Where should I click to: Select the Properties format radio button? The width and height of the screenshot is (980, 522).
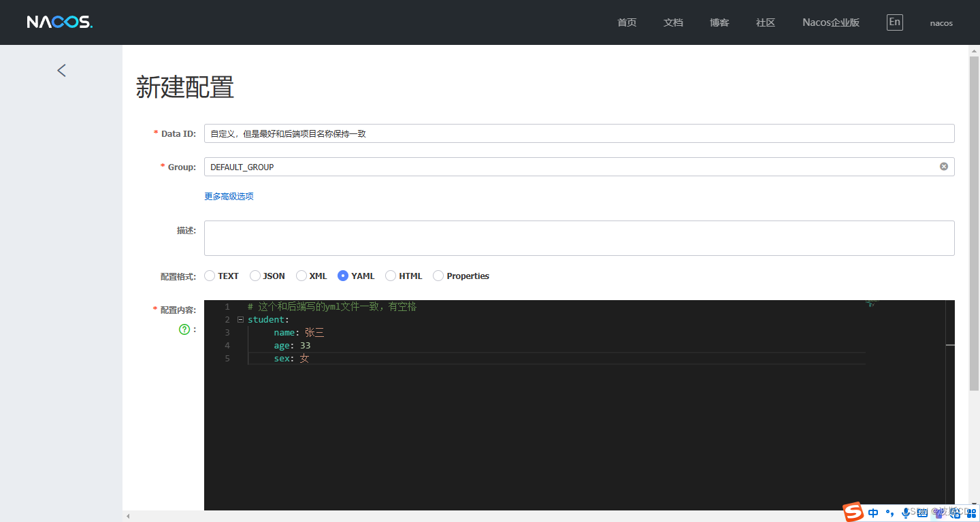[438, 276]
